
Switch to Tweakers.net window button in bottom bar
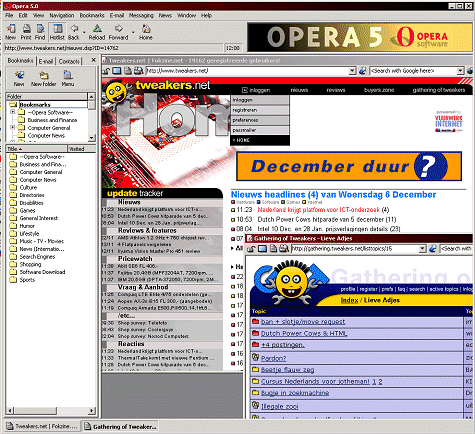coord(42,426)
